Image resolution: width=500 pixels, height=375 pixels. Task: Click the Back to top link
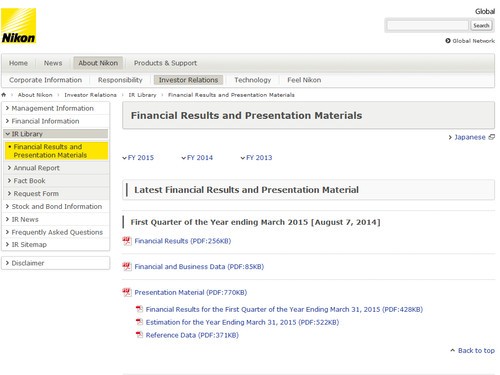[x=476, y=350]
